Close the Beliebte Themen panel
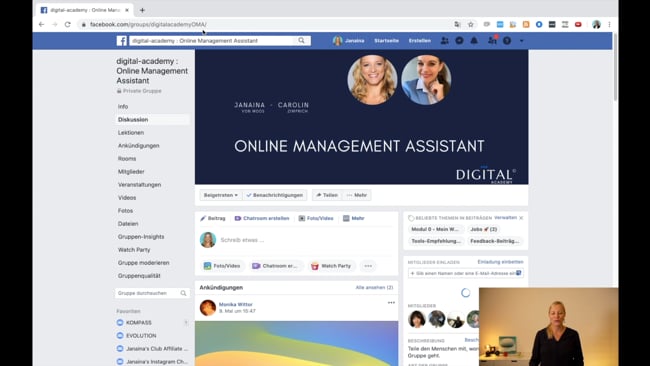This screenshot has height=366, width=650. click(x=521, y=218)
